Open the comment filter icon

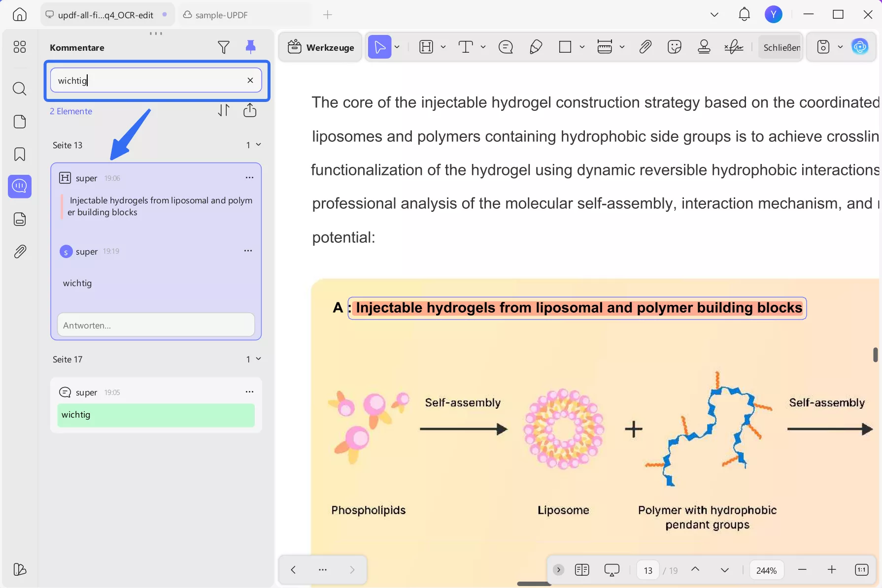223,47
